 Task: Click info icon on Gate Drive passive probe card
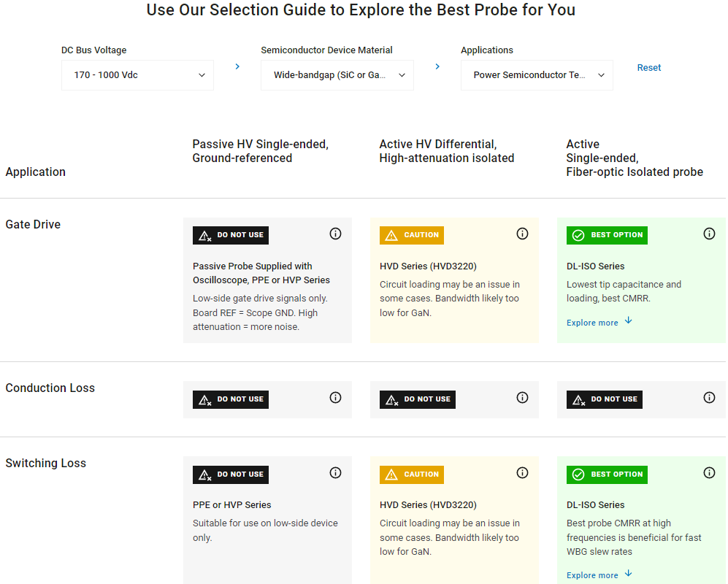coord(335,234)
